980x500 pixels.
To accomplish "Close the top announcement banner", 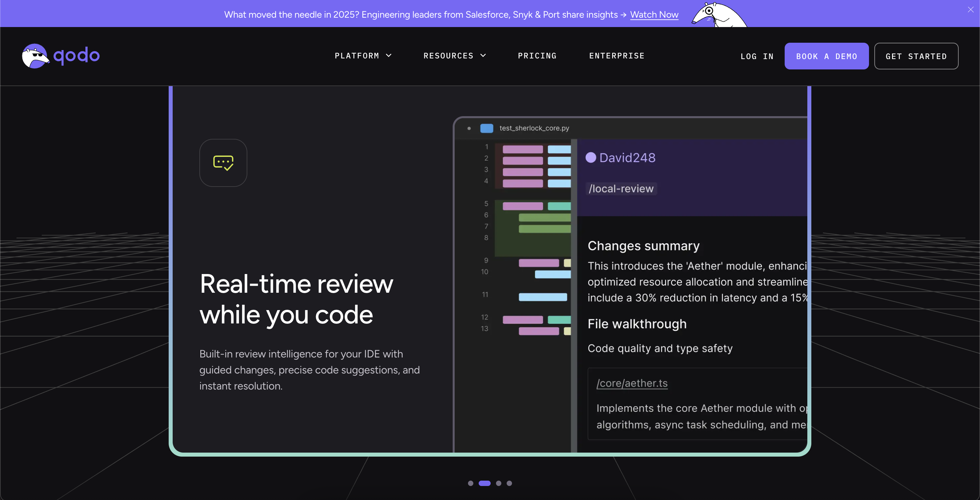I will click(970, 10).
